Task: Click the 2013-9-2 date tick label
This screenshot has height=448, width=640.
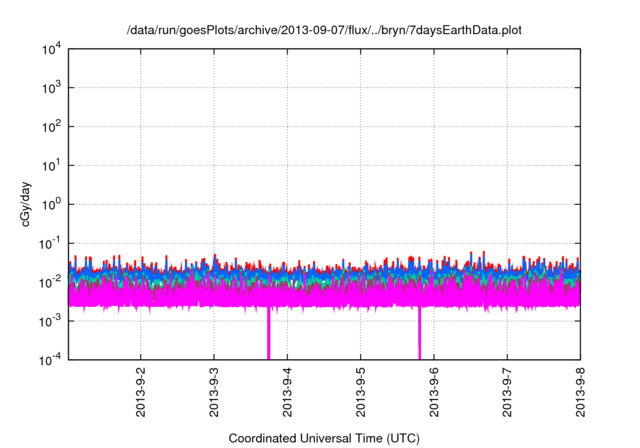Action: 141,392
